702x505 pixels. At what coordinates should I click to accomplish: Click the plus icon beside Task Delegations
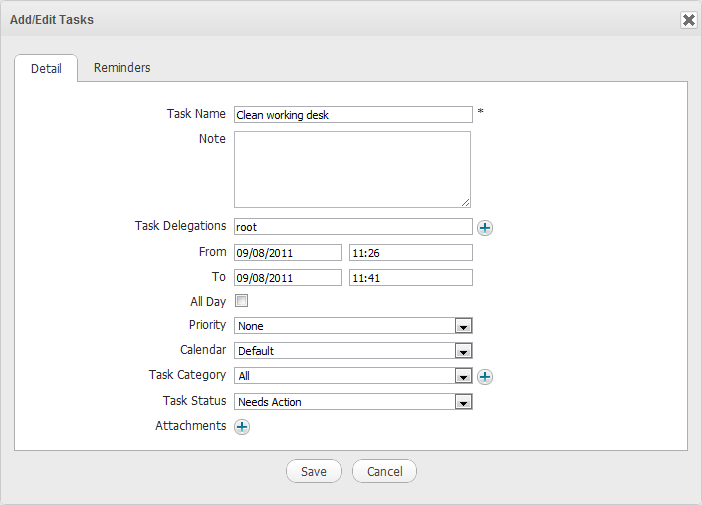click(x=485, y=228)
